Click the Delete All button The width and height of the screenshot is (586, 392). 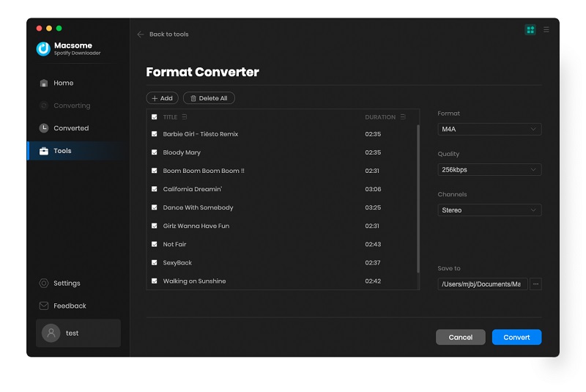pyautogui.click(x=209, y=98)
